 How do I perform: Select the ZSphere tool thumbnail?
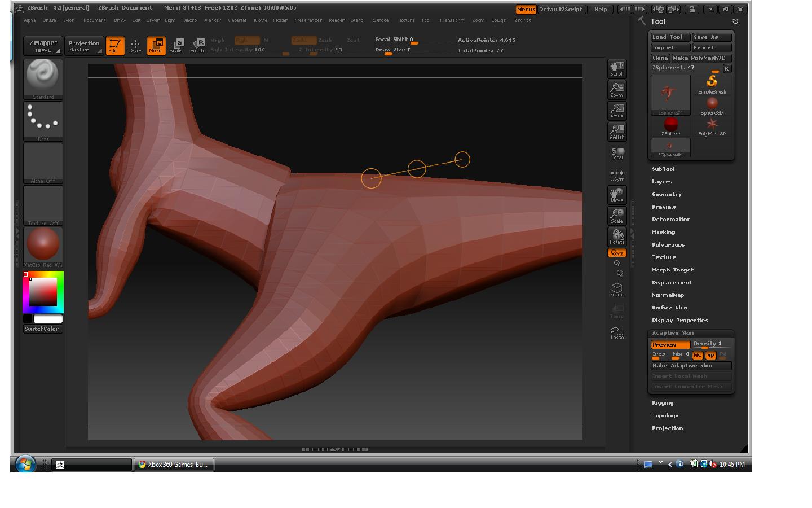(x=670, y=126)
